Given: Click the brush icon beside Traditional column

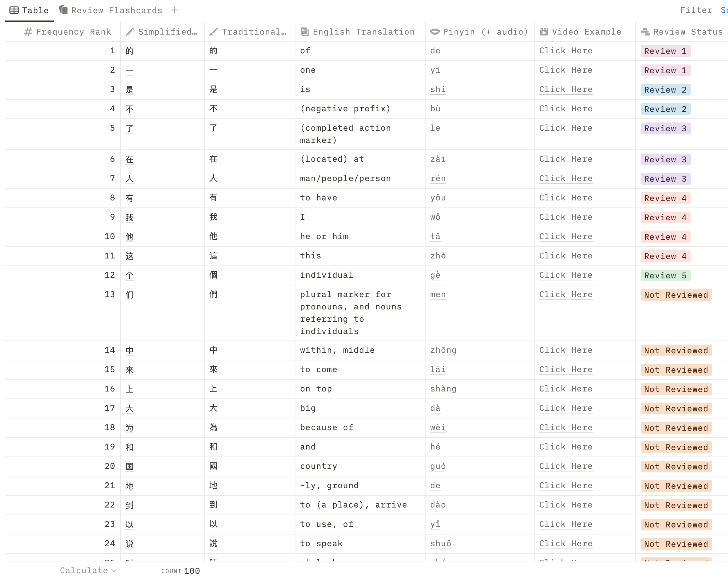Looking at the screenshot, I should (213, 32).
